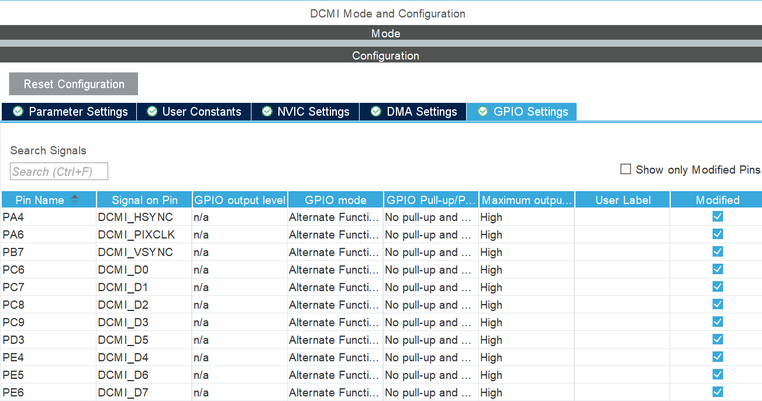762x401 pixels.
Task: Toggle the Modified checkbox for PA4
Action: [717, 216]
